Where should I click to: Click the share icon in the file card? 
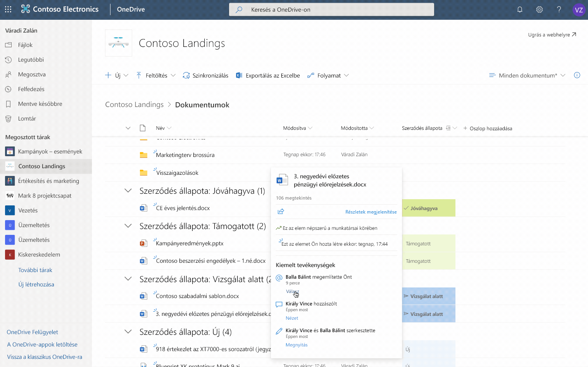point(281,211)
